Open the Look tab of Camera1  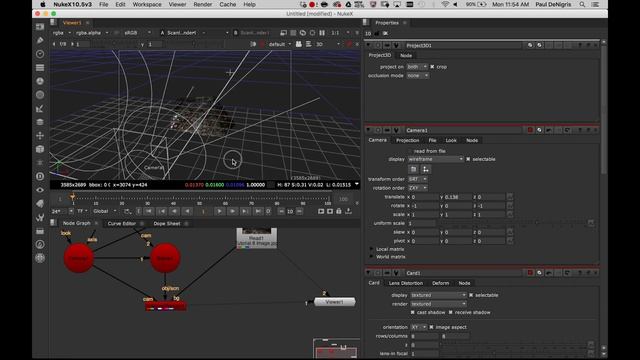(x=451, y=140)
